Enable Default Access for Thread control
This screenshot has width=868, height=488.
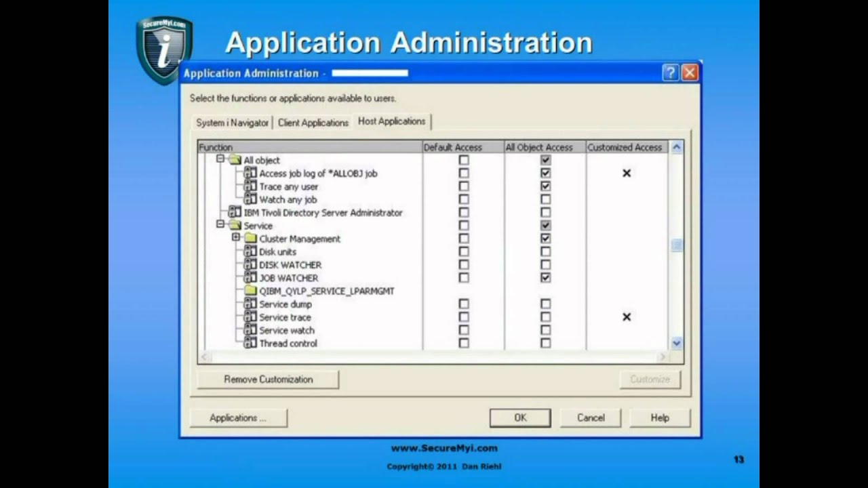[464, 344]
